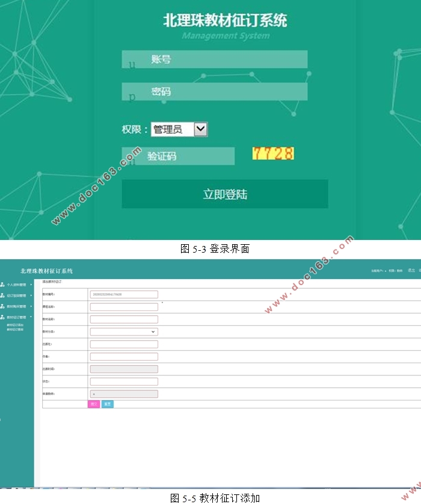This screenshot has width=421, height=504.
Task: Open the 教材购买管理 menu item
Action: click(16, 306)
